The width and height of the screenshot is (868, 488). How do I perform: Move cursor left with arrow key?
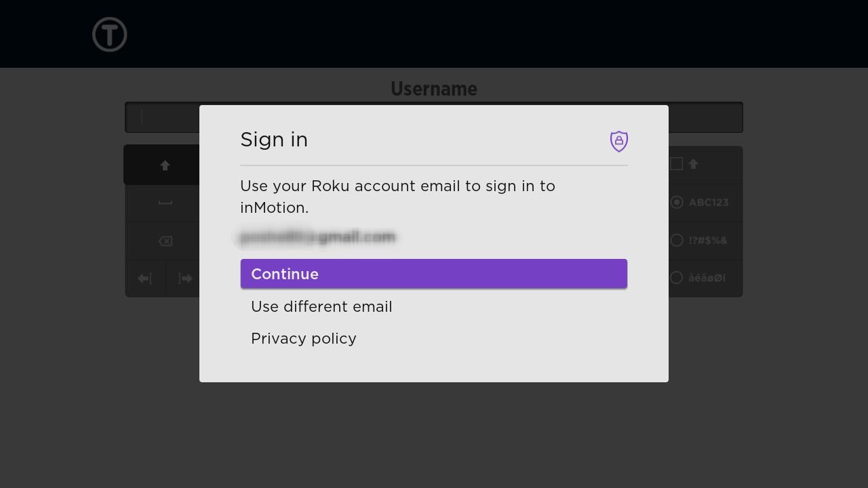click(145, 279)
